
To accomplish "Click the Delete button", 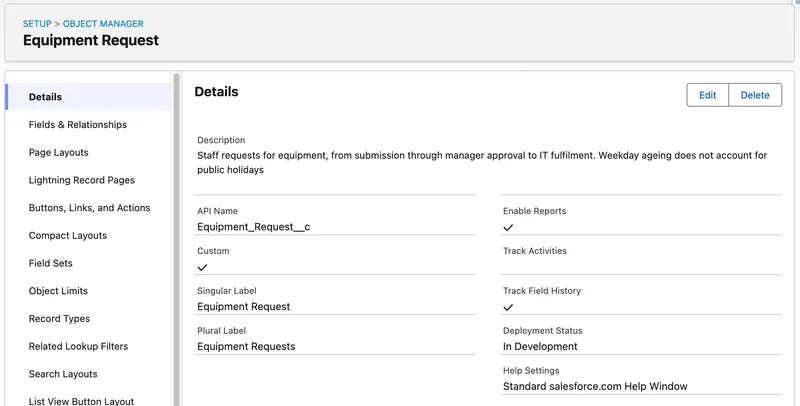I will (x=755, y=95).
